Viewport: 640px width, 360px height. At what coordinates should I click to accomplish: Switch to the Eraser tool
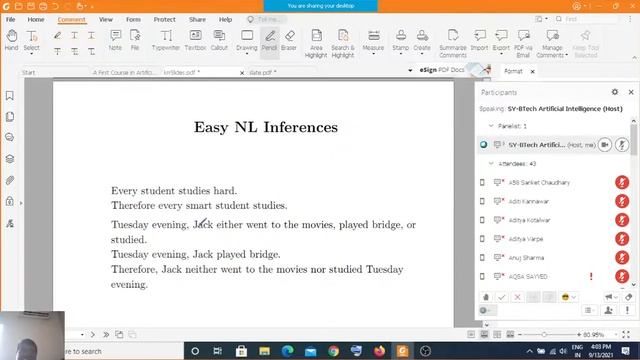(289, 40)
